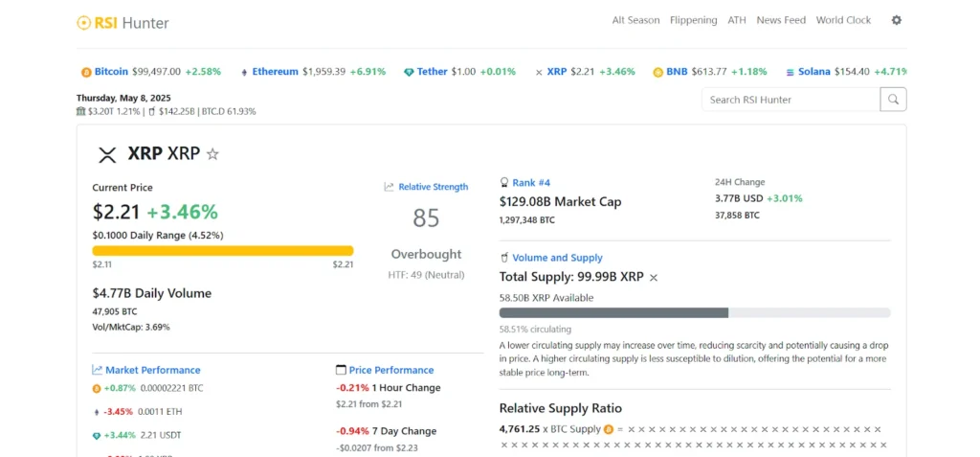The width and height of the screenshot is (980, 457).
Task: Click the Tether gem icon in ticker
Action: pos(409,72)
